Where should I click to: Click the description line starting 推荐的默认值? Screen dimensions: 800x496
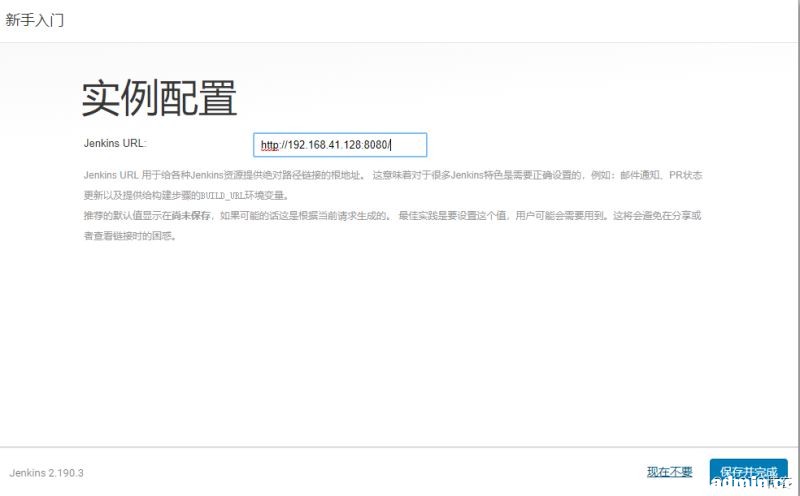coord(392,216)
